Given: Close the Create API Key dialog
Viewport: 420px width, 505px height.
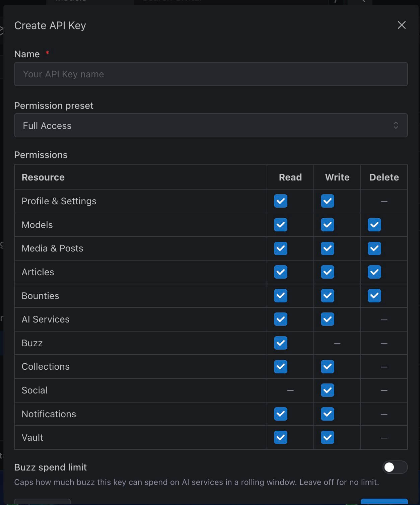Looking at the screenshot, I should pos(402,25).
